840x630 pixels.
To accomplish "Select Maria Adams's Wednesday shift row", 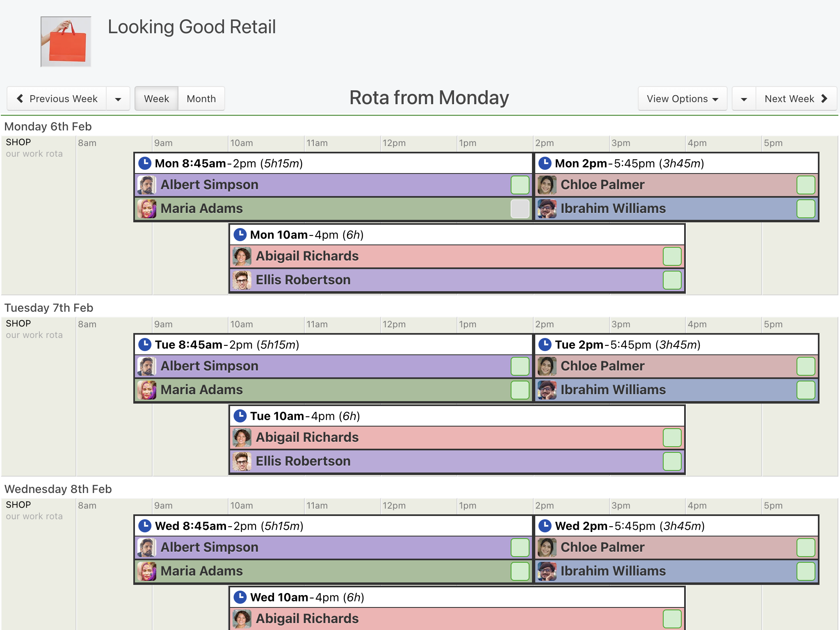I will click(x=333, y=571).
